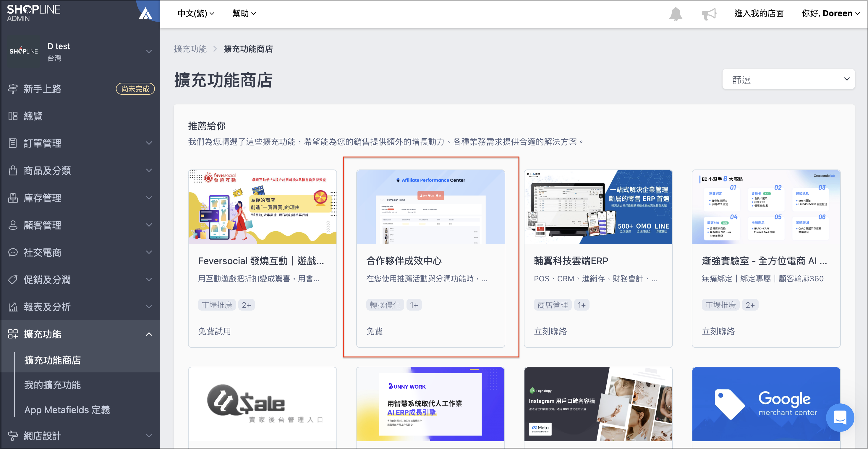The width and height of the screenshot is (868, 449).
Task: Open the Tagnology Instagram card thumbnail
Action: click(x=598, y=404)
